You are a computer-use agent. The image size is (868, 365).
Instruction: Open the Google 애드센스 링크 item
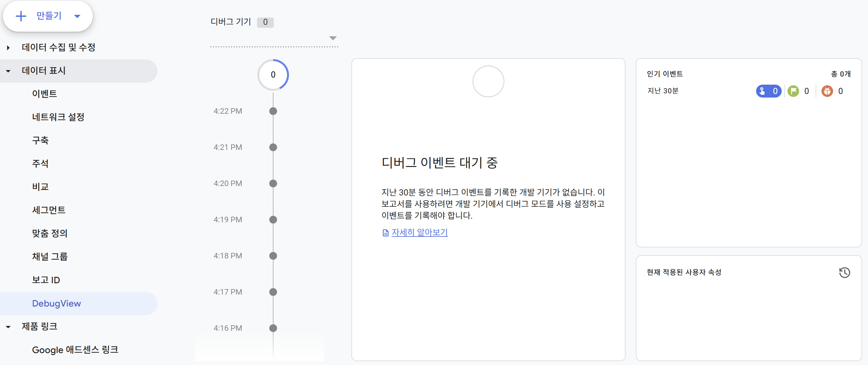75,350
